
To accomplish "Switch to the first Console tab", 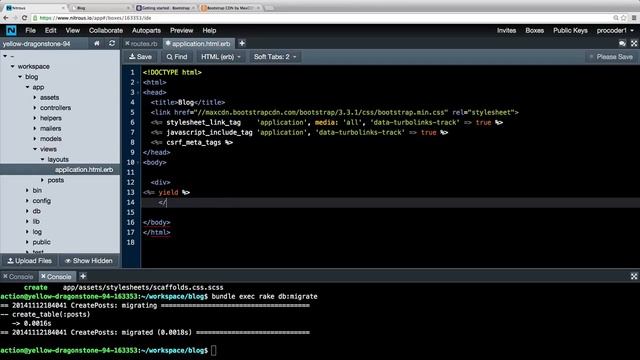I will [21, 277].
